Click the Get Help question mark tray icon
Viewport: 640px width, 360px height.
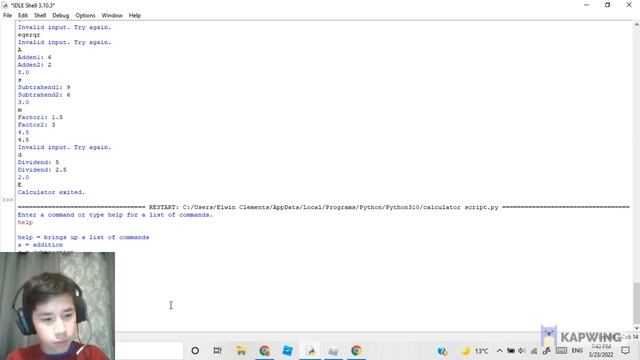(x=442, y=351)
